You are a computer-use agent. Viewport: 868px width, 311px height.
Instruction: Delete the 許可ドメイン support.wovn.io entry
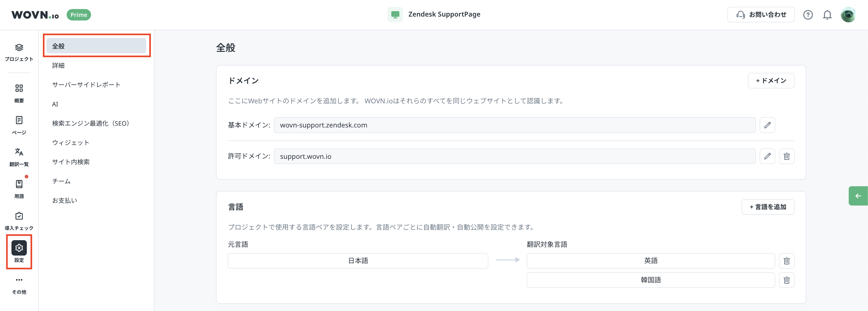coord(786,156)
